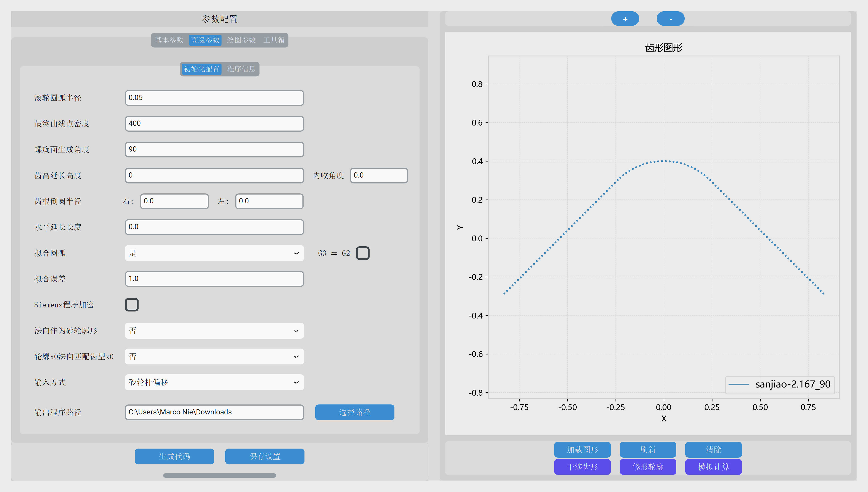This screenshot has width=868, height=492.
Task: Enable Siemens程序加密 checkbox
Action: tap(132, 304)
